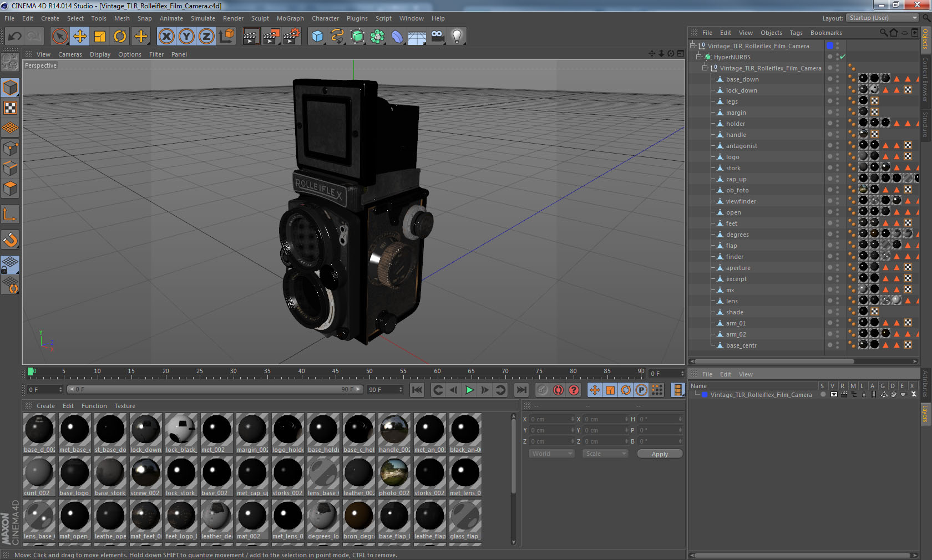The width and height of the screenshot is (932, 560).
Task: Toggle Z axis lock
Action: (206, 37)
